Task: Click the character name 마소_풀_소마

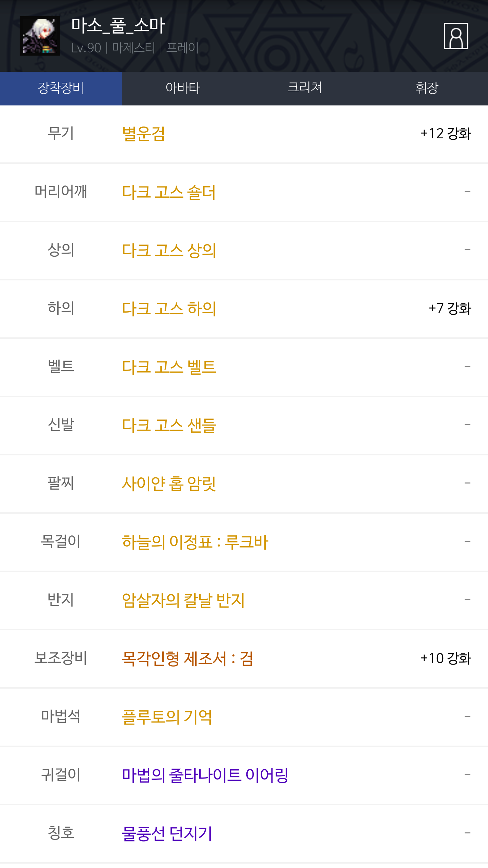Action: click(118, 26)
